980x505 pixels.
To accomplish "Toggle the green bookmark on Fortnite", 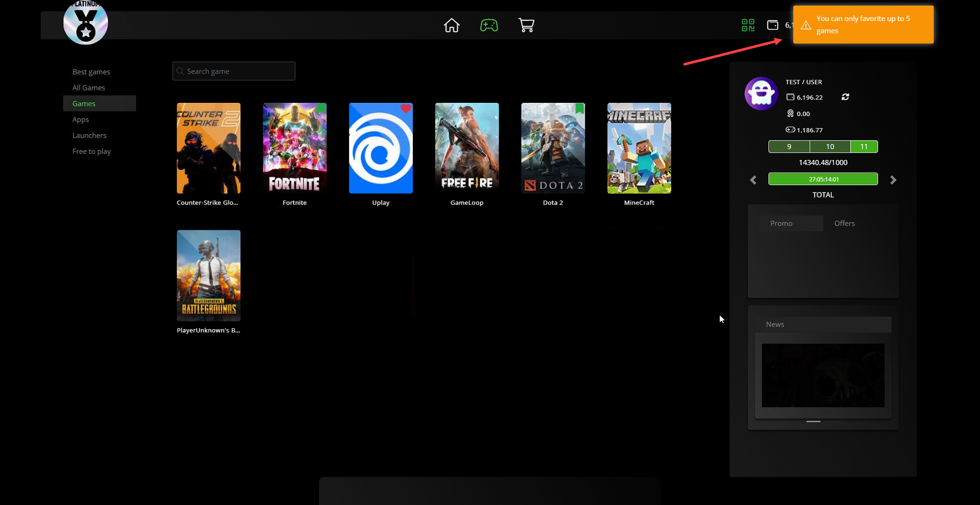I will coord(321,107).
